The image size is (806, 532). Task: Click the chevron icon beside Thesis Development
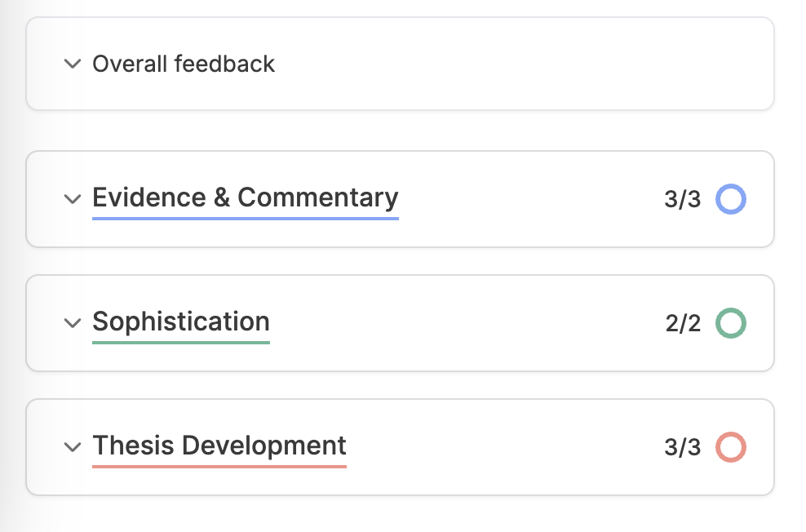72,446
